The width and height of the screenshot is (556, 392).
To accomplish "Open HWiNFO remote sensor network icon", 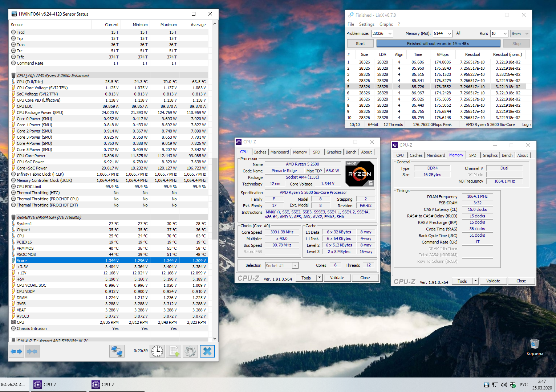I will [117, 351].
